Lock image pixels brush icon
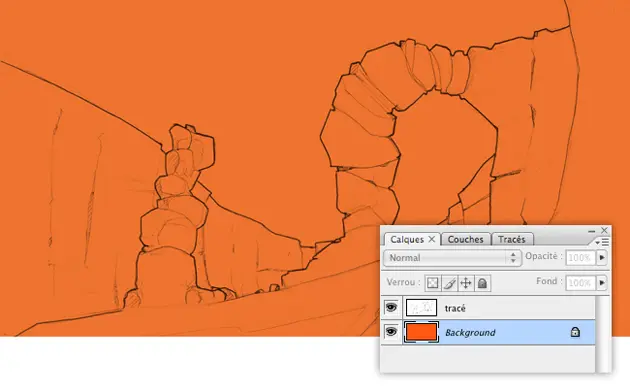This screenshot has height=392, width=630. (x=449, y=283)
